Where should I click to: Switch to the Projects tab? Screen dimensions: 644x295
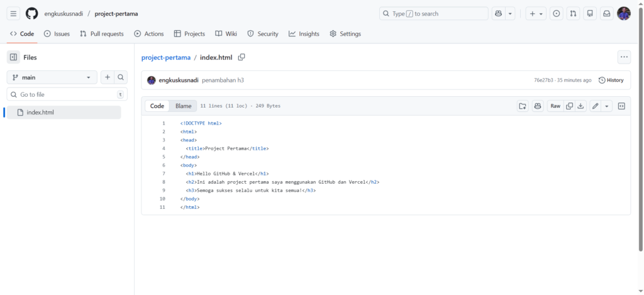pos(189,34)
